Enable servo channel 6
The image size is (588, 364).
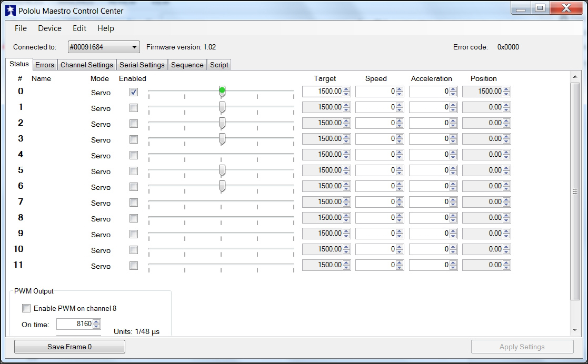tap(134, 187)
